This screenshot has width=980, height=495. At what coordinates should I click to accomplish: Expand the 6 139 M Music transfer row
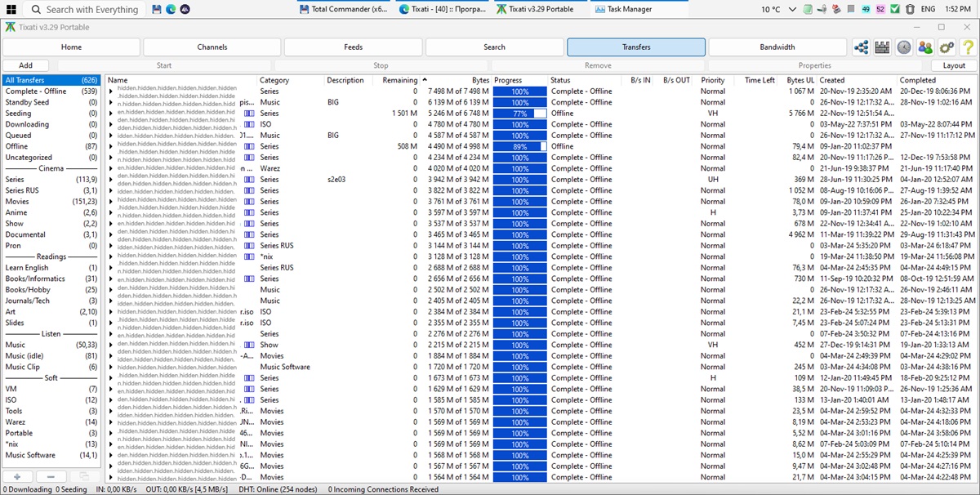coord(111,102)
